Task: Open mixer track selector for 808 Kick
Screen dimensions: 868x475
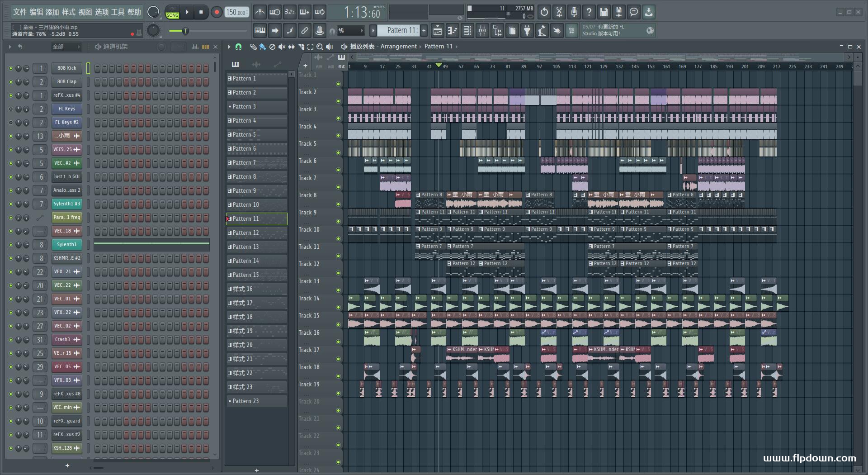Action: 40,68
